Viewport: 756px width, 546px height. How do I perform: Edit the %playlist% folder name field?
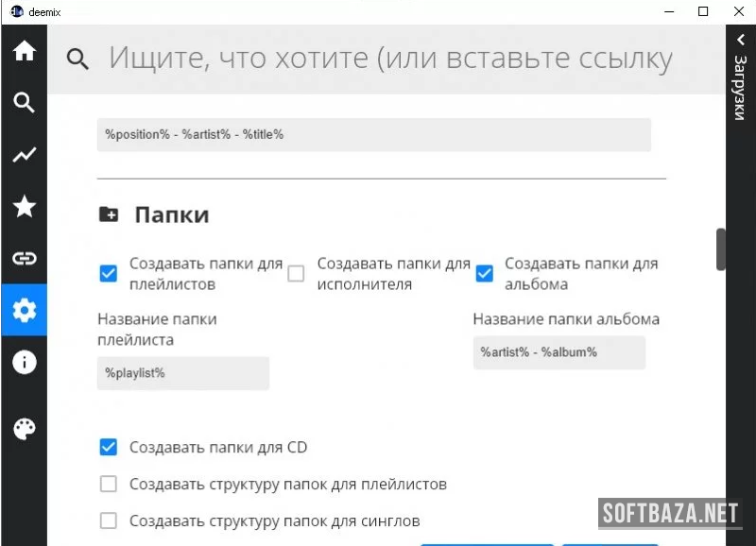click(183, 373)
